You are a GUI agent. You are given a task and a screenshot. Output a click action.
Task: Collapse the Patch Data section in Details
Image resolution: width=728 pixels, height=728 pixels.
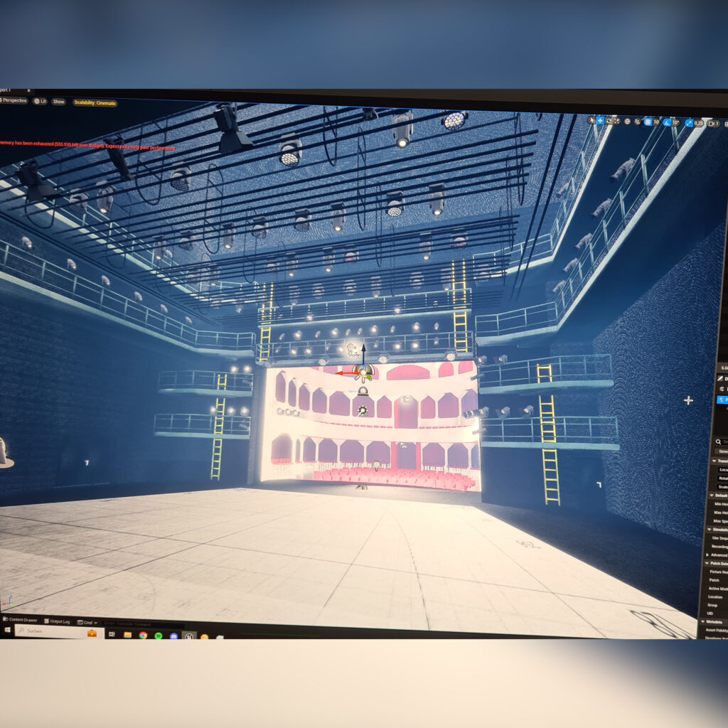click(x=707, y=563)
